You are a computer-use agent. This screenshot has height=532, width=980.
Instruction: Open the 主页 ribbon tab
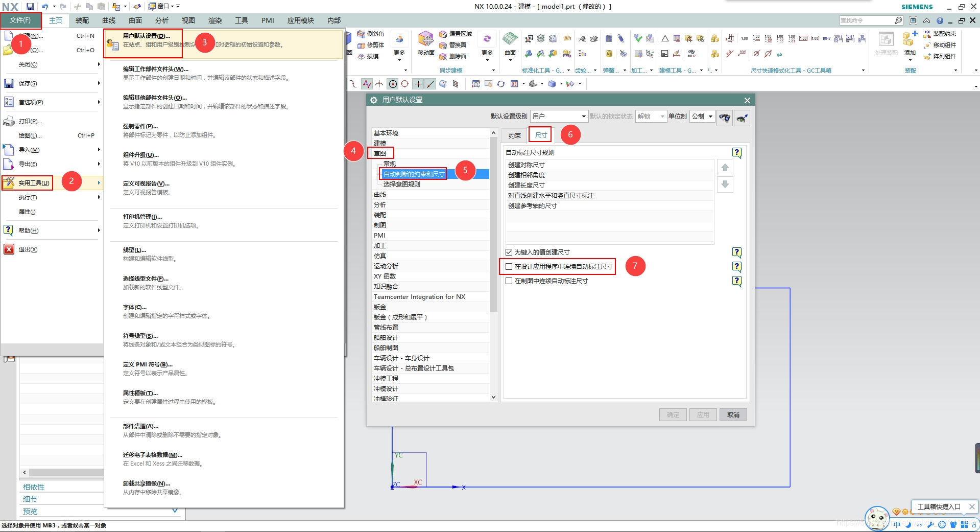click(56, 20)
